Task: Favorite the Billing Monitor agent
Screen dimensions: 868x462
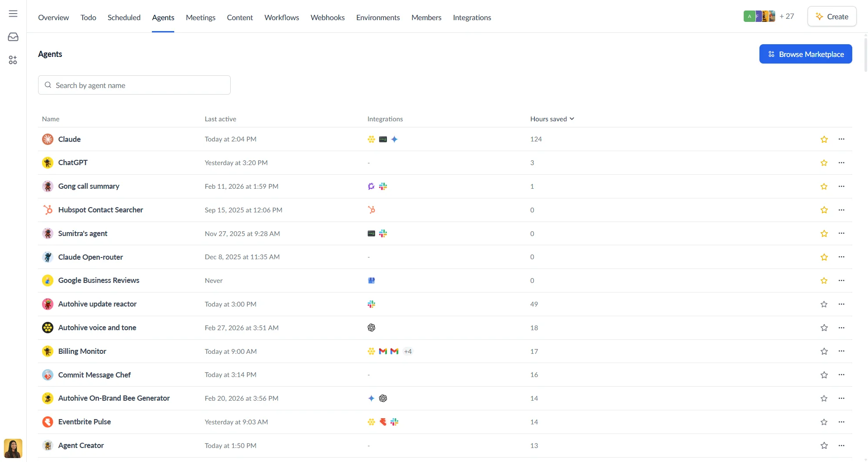Action: (824, 351)
